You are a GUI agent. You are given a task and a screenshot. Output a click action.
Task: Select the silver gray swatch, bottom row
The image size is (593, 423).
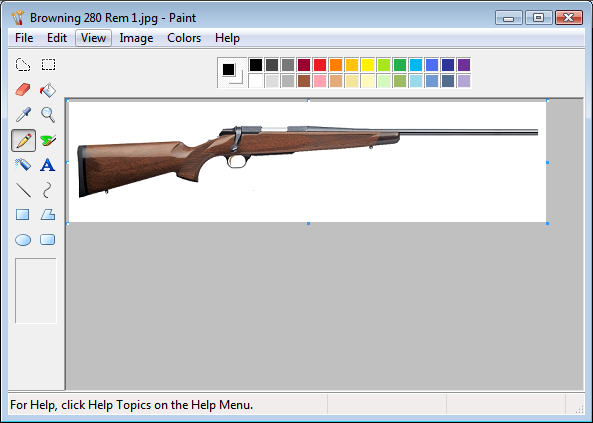coord(288,81)
